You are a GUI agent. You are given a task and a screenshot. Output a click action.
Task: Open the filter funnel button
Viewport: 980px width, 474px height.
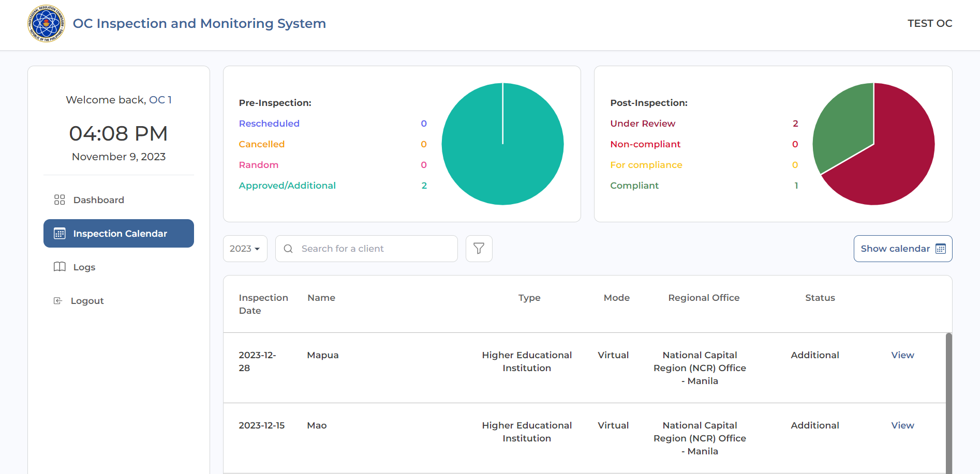[479, 249]
